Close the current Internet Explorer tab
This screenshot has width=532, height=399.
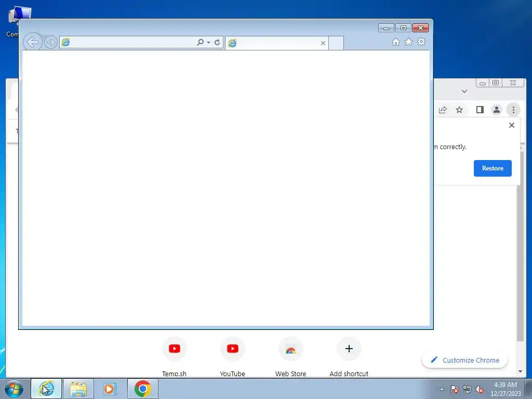tap(323, 43)
